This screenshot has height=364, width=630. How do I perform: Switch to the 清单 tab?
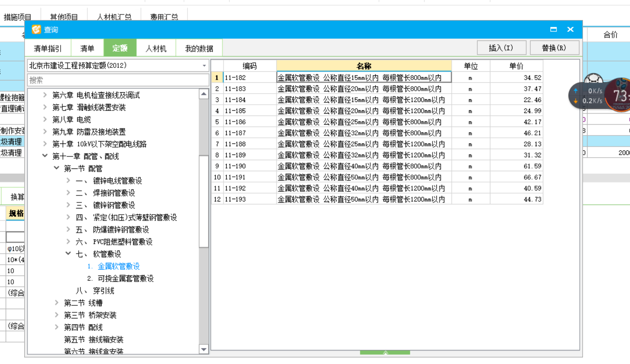coord(87,48)
